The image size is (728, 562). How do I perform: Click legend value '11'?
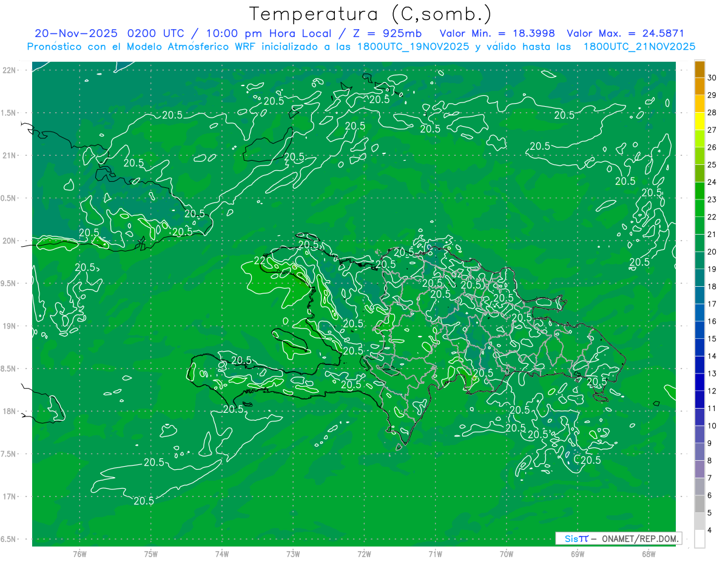(712, 408)
